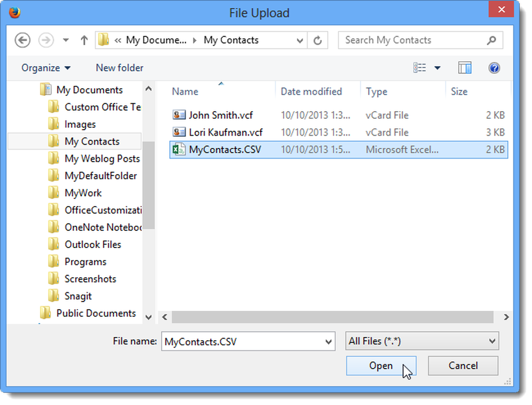Toggle the preview pane icon
The image size is (532, 405).
click(464, 68)
